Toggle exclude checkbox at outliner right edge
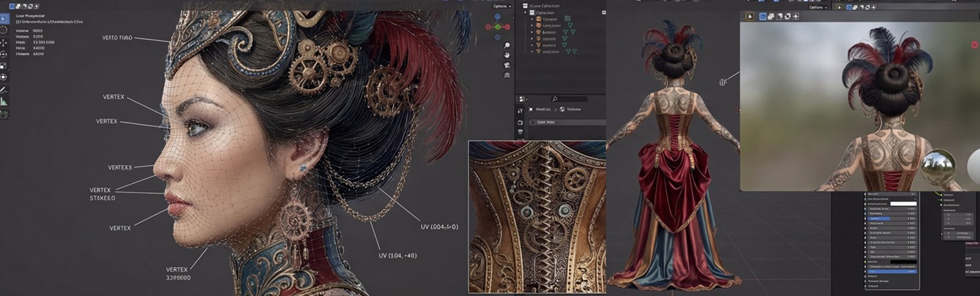This screenshot has width=980, height=296. tap(603, 13)
